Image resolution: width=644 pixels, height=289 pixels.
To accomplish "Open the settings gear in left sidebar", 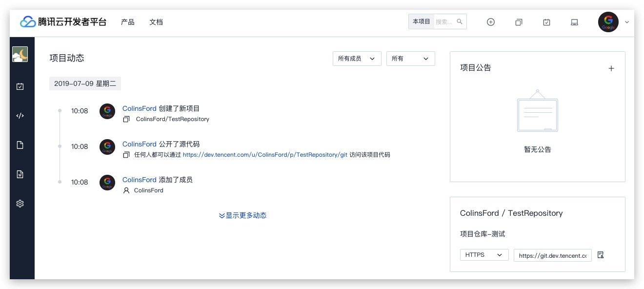I will [20, 204].
